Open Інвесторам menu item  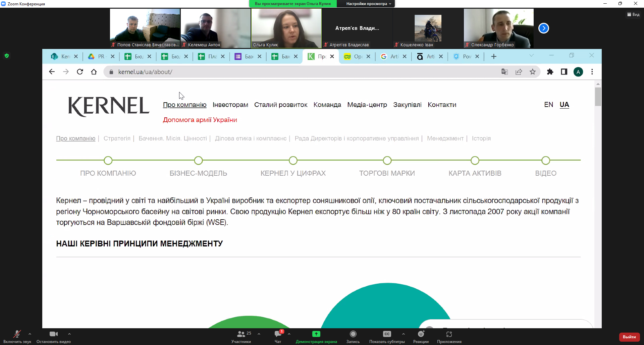coord(230,105)
